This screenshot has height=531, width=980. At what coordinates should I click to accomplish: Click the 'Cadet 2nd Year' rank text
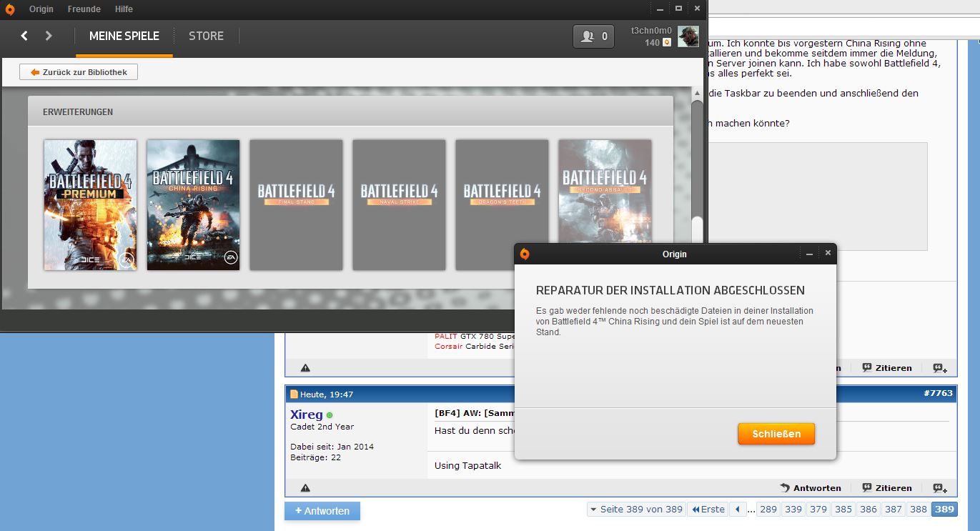click(x=322, y=427)
